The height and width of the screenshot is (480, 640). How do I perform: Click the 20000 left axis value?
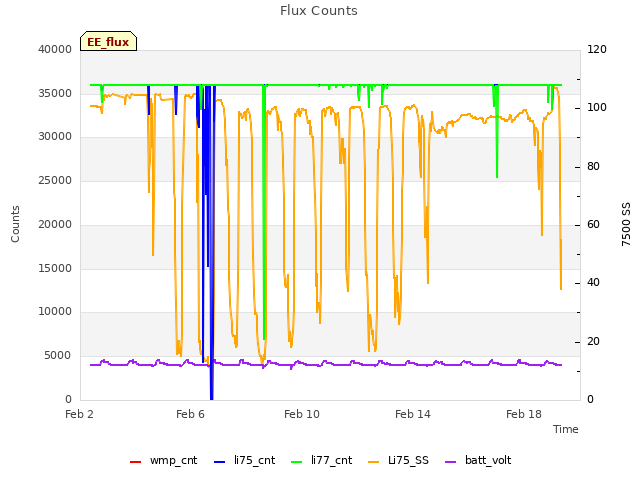(x=55, y=224)
